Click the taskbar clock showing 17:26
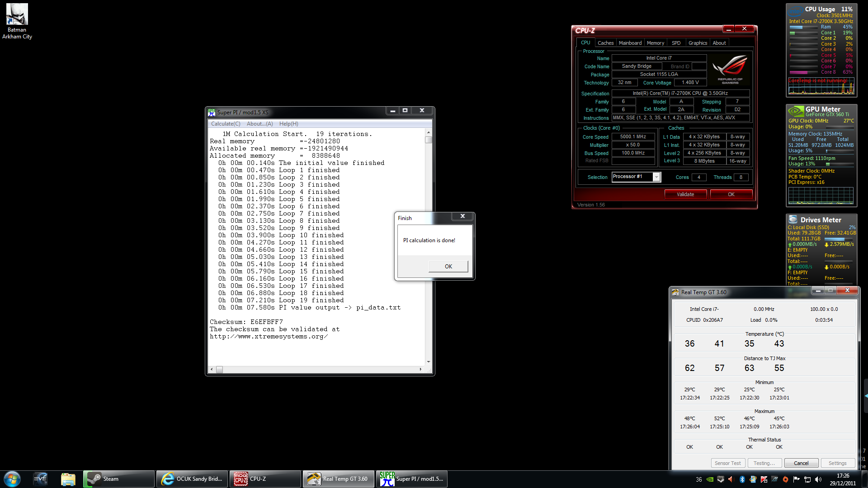The height and width of the screenshot is (488, 868). point(843,479)
